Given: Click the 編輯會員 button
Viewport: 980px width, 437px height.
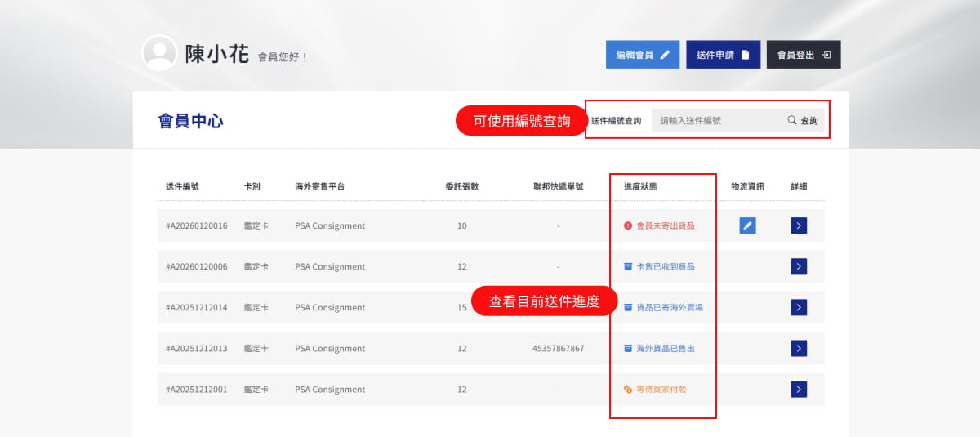Looking at the screenshot, I should (x=642, y=55).
